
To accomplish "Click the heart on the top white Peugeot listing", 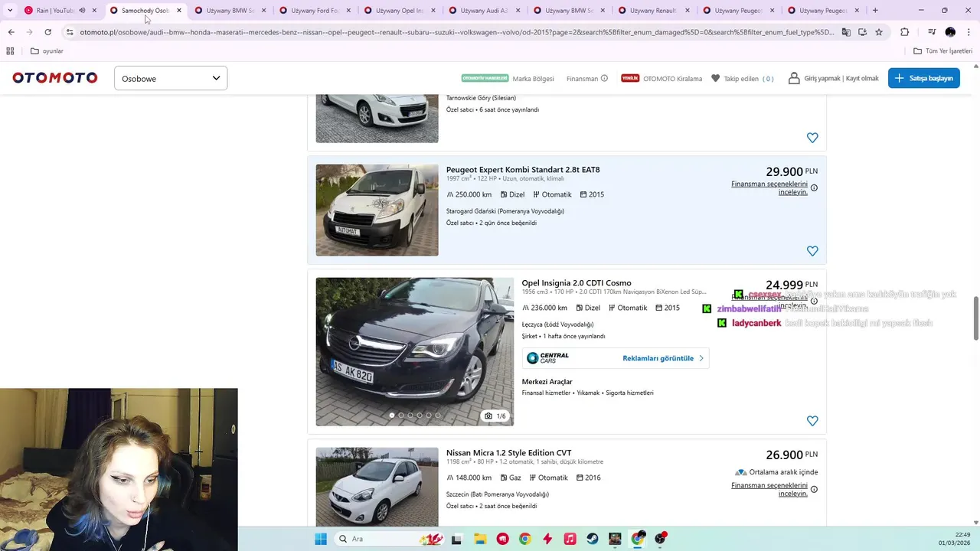I will pyautogui.click(x=812, y=138).
